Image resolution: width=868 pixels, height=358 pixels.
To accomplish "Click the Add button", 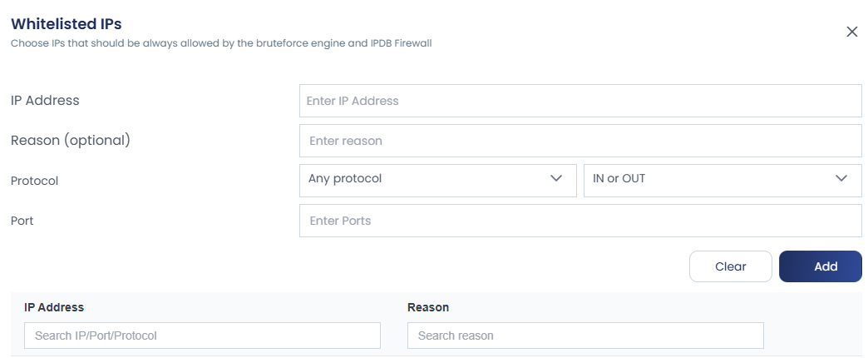I will 820,266.
